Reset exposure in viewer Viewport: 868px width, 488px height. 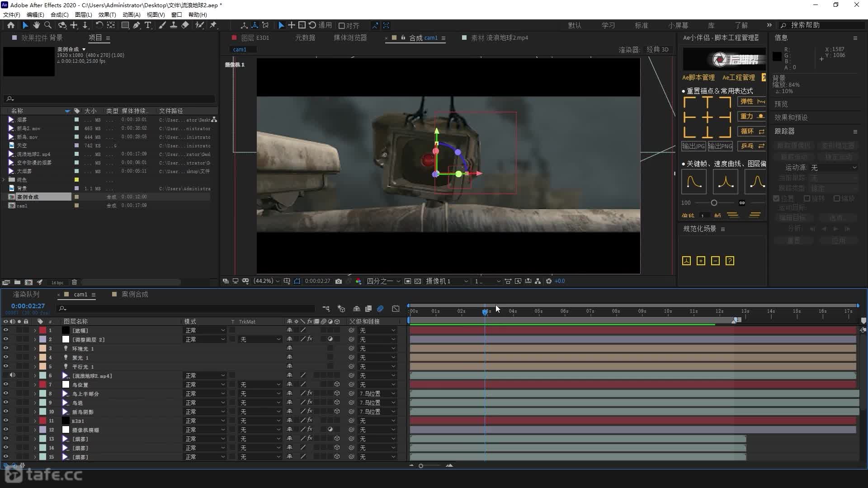[x=549, y=281]
